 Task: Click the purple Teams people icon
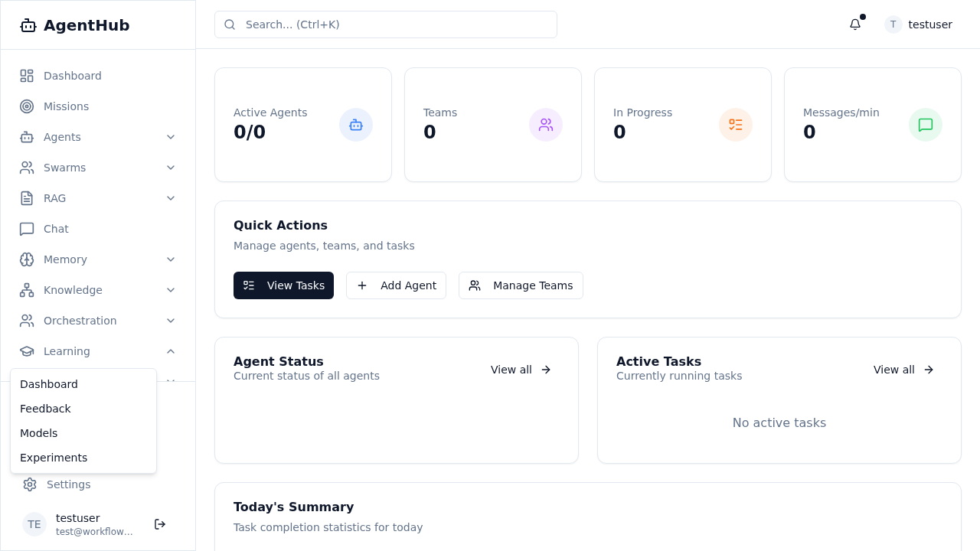click(x=546, y=125)
